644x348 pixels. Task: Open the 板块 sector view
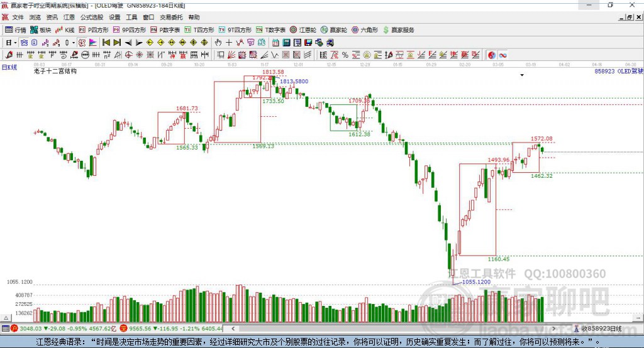40,30
